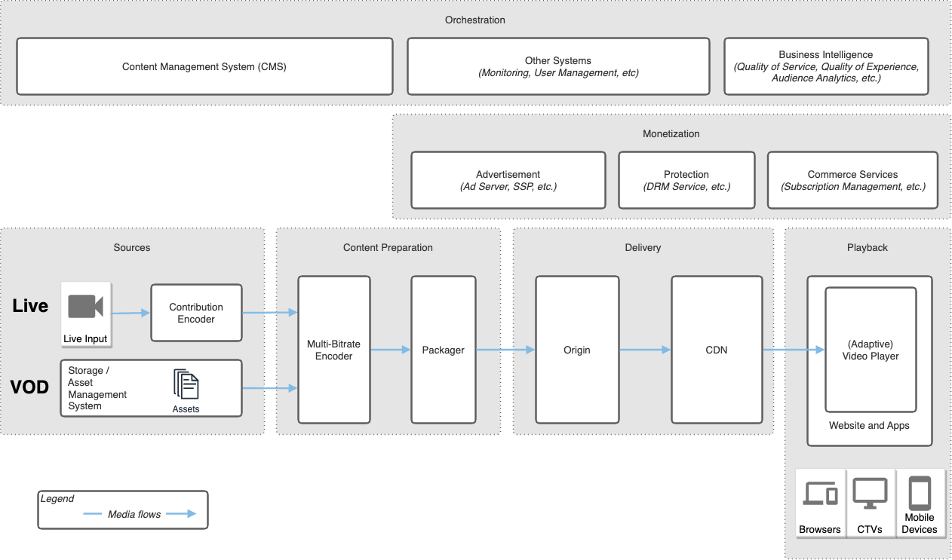
Task: Click the Sources section title
Action: point(132,247)
